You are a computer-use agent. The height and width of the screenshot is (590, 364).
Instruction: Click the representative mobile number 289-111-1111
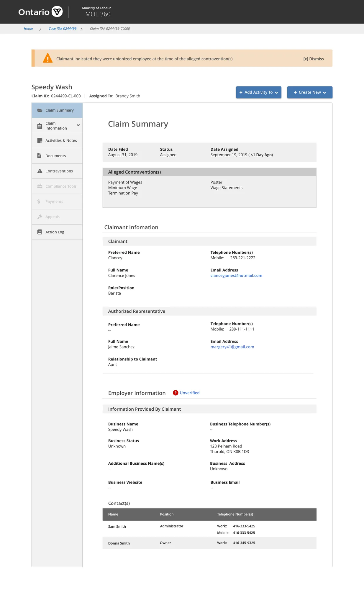(x=242, y=329)
